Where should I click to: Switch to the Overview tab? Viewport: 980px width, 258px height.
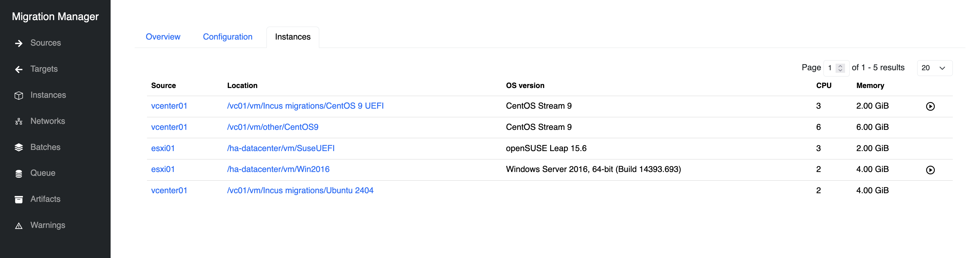click(163, 37)
